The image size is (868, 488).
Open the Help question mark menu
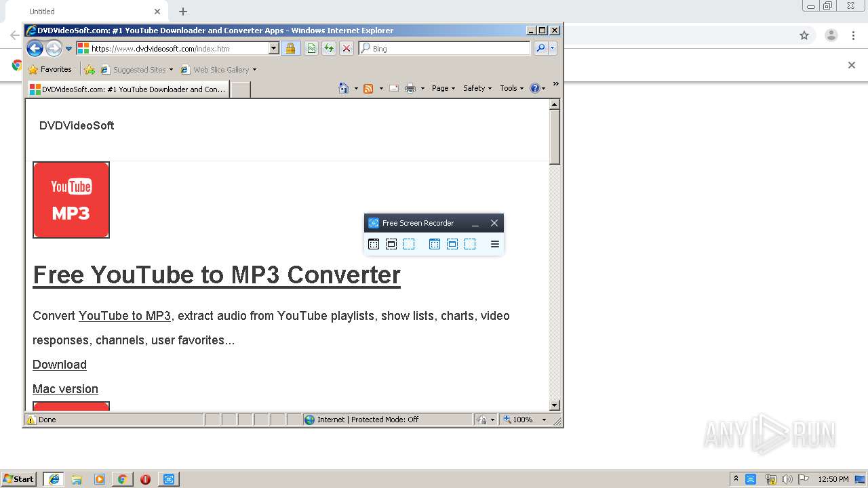point(537,88)
